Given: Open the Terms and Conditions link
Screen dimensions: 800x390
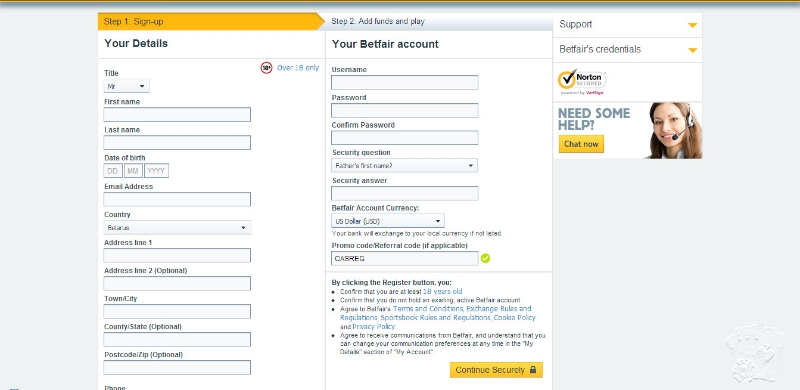Looking at the screenshot, I should click(x=428, y=309).
